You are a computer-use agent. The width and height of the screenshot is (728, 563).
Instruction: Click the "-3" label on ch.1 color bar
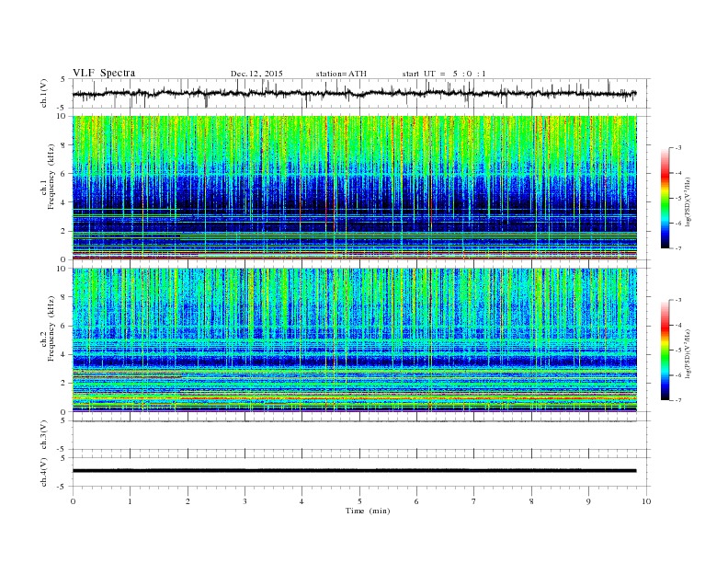pyautogui.click(x=677, y=148)
